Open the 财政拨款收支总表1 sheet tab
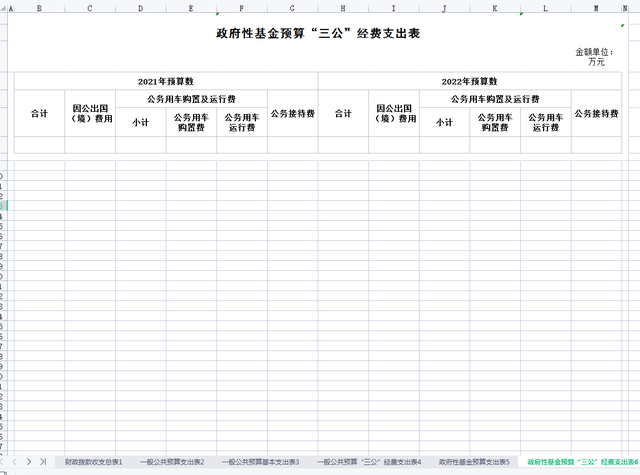This screenshot has height=475, width=640. 94,462
